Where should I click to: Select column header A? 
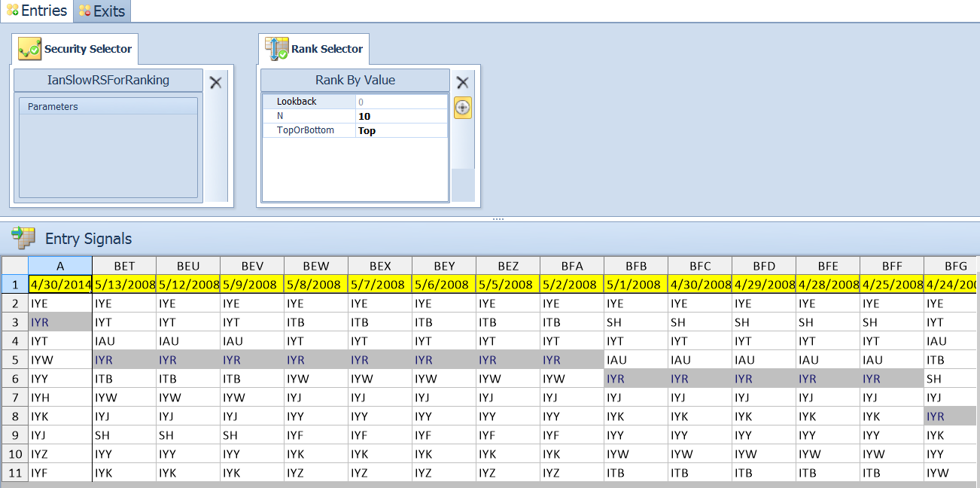(x=60, y=266)
